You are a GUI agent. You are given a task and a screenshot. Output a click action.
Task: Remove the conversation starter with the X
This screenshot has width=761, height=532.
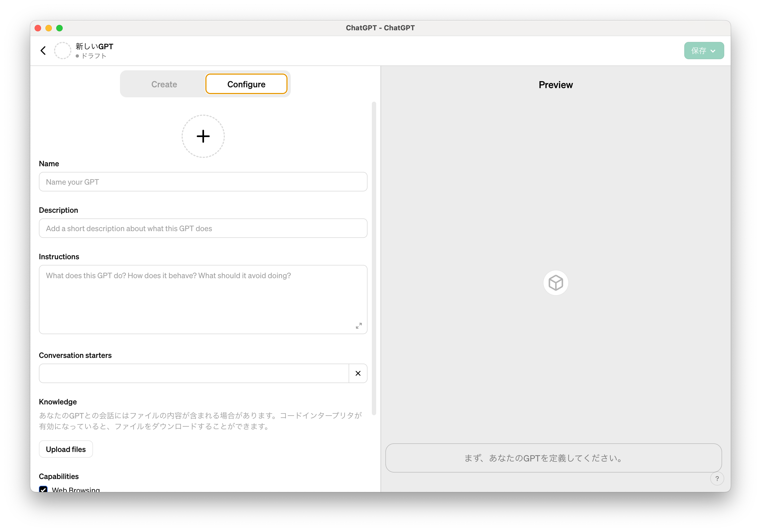click(x=358, y=374)
